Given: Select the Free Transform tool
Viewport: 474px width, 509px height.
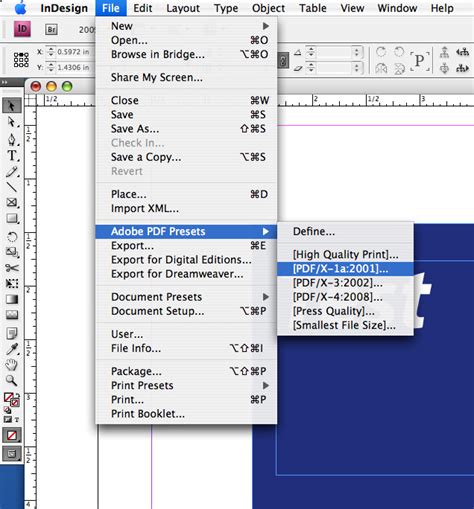Looking at the screenshot, I should (12, 283).
